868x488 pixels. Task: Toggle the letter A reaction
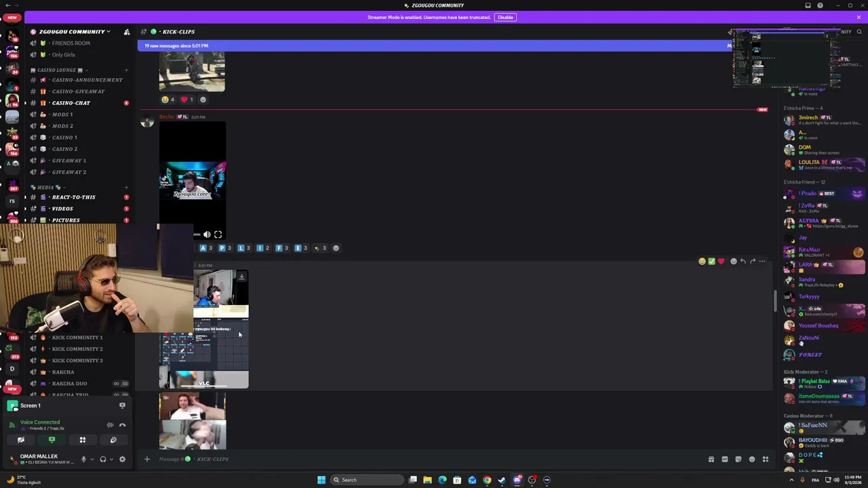205,248
